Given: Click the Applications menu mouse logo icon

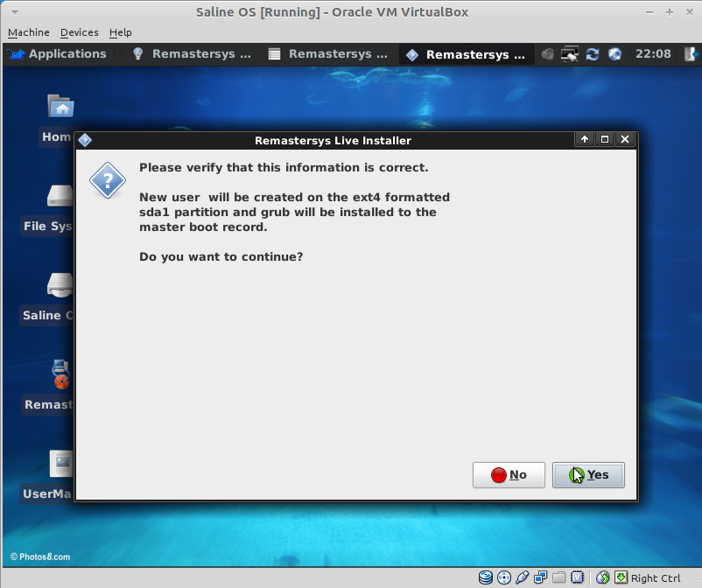Looking at the screenshot, I should click(16, 54).
